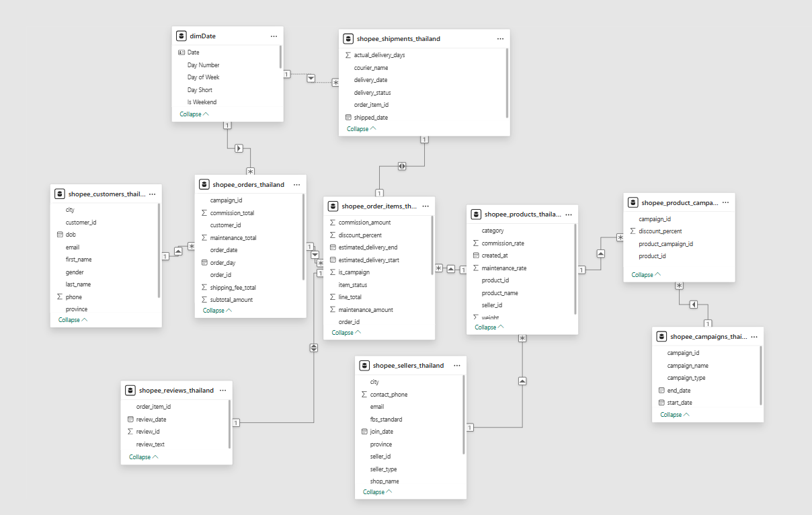Click the shopee_sellers_thailand table icon
The width and height of the screenshot is (812, 515).
tap(364, 366)
